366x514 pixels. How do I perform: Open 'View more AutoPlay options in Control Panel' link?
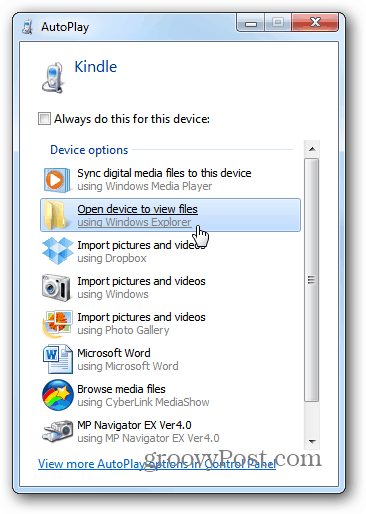pos(157,464)
